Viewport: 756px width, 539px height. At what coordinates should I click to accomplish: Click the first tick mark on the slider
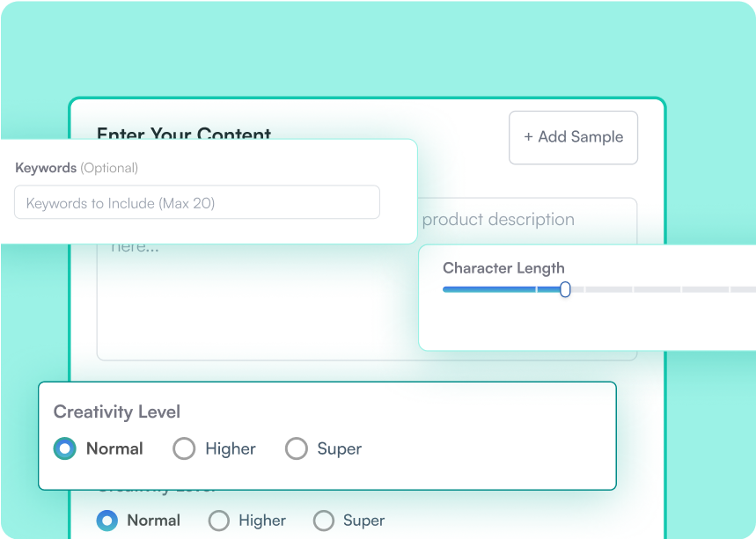point(536,289)
